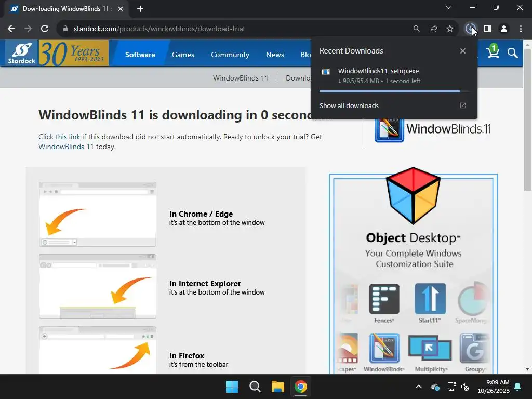Open downloads page via external-link icon
The width and height of the screenshot is (532, 399).
(x=463, y=105)
